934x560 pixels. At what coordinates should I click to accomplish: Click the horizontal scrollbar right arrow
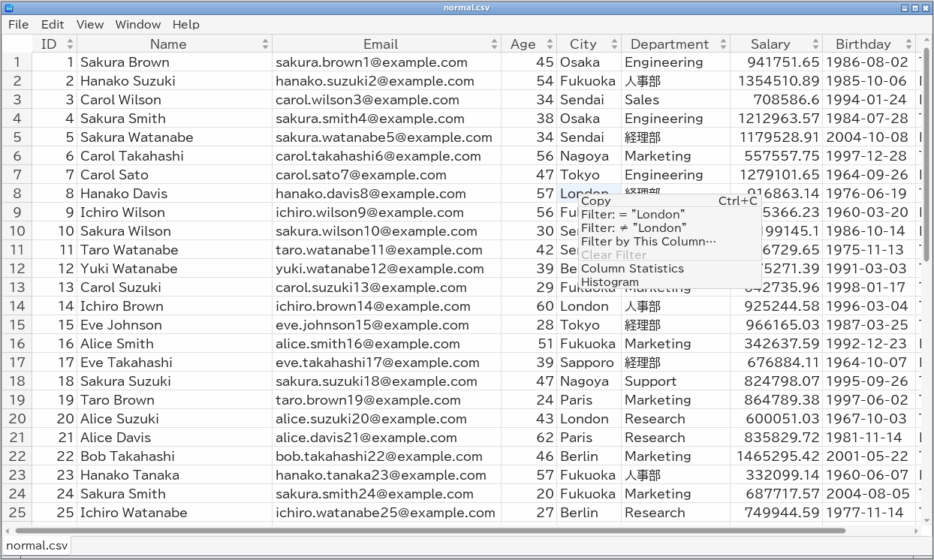[x=917, y=531]
